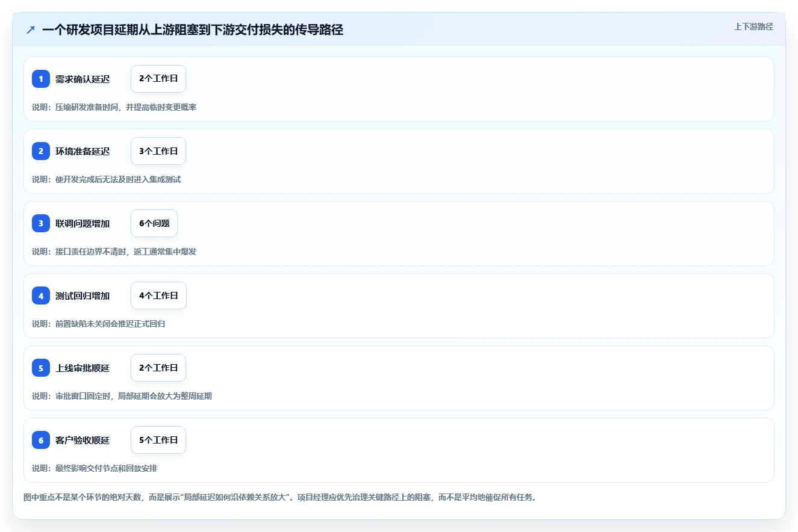Click the main title 一个研发项目延期从上游阻塞到下游交付损失的传导路径
The image size is (798, 532).
[x=193, y=29]
